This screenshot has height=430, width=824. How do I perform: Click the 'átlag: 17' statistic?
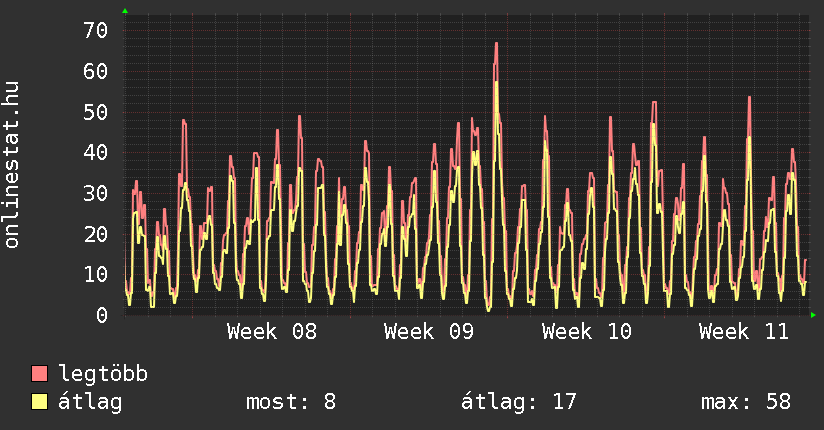point(519,402)
